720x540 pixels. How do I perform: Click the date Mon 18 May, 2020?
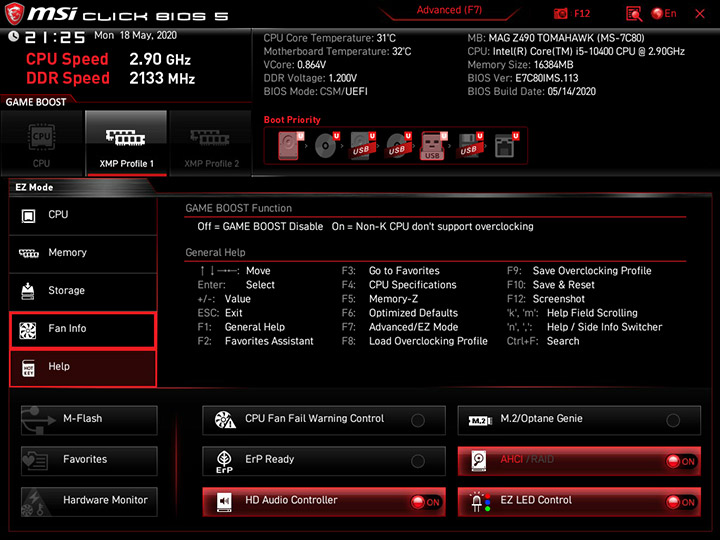[135, 35]
